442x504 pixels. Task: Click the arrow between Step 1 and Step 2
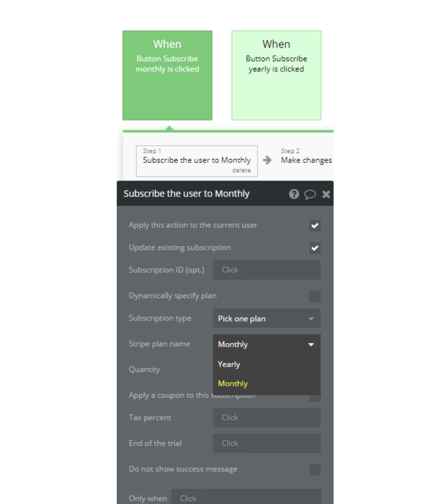click(267, 160)
